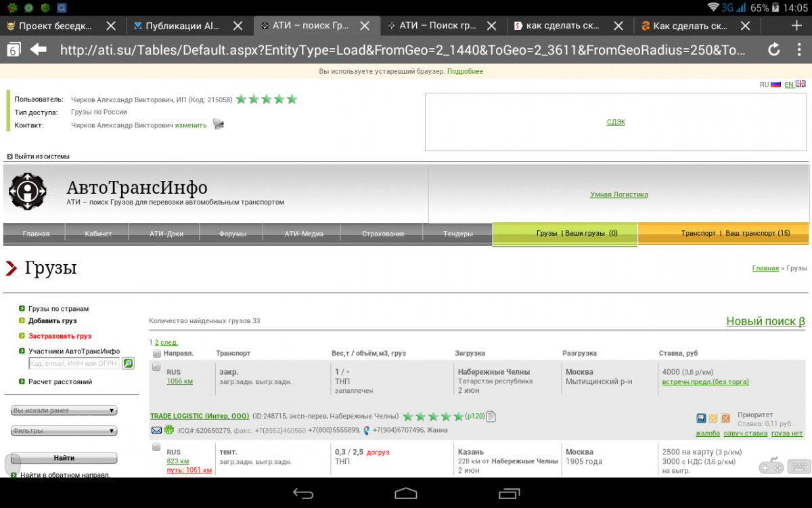Open the gamepad overlay icon
The width and height of the screenshot is (812, 508).
click(771, 467)
